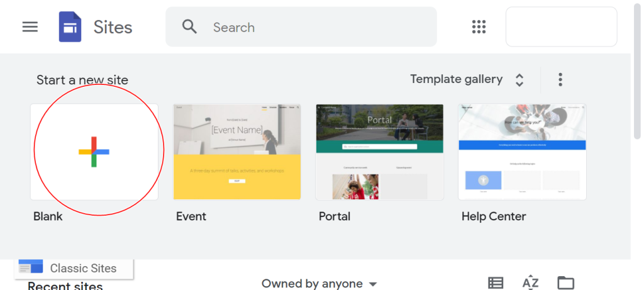This screenshot has height=290, width=644.
Task: Click the Sites title text
Action: click(113, 27)
